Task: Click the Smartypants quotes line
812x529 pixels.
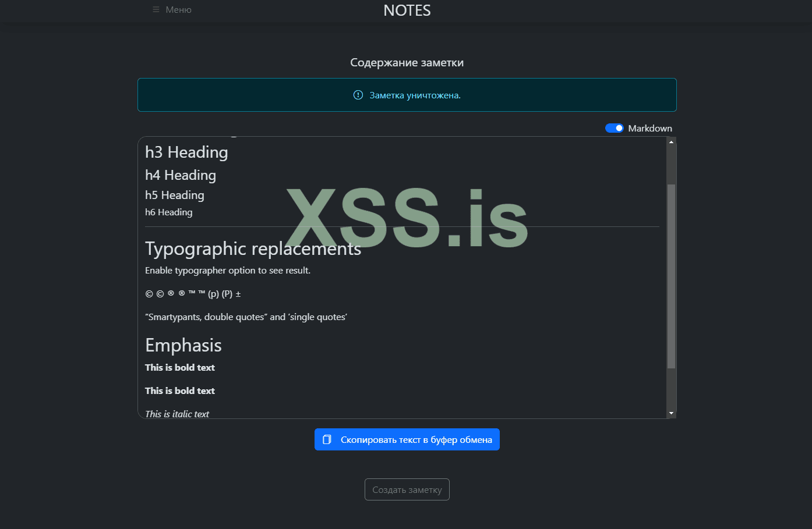Action: tap(246, 317)
